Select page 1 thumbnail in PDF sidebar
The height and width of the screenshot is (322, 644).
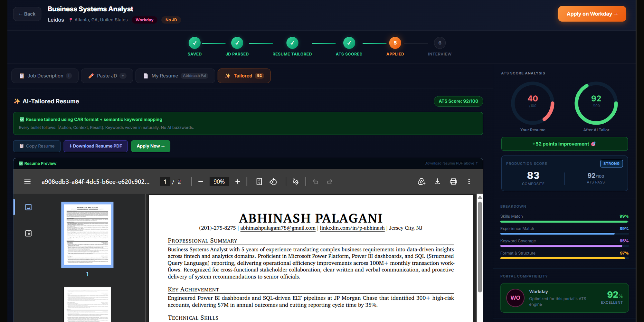pyautogui.click(x=87, y=235)
